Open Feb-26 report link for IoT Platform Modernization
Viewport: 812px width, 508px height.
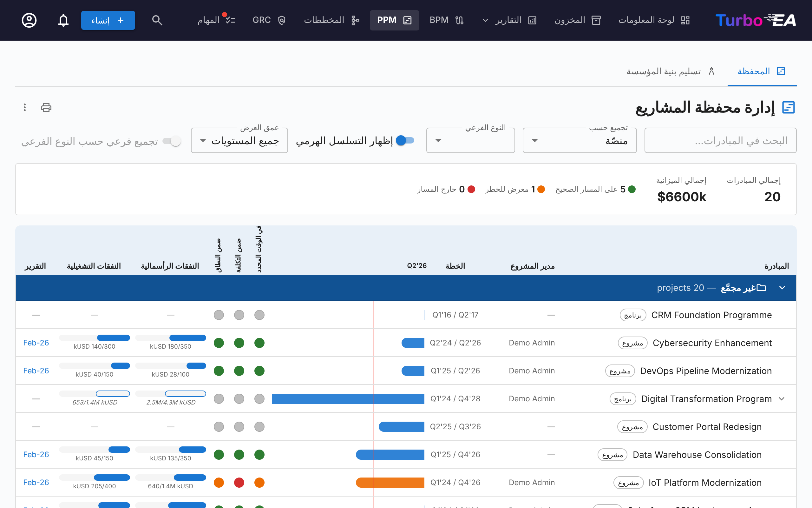coord(36,483)
